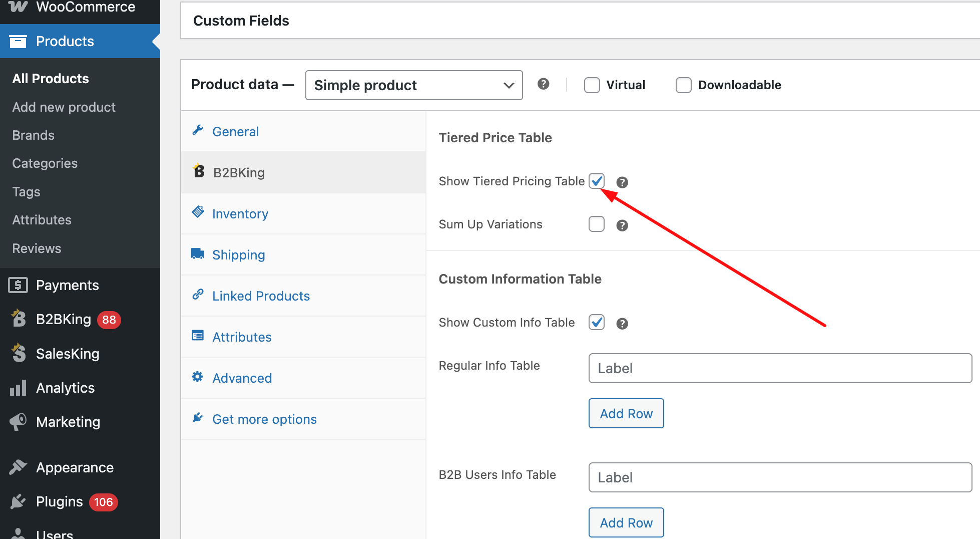Open Brands submenu link
Screen dimensions: 980x539
34,135
